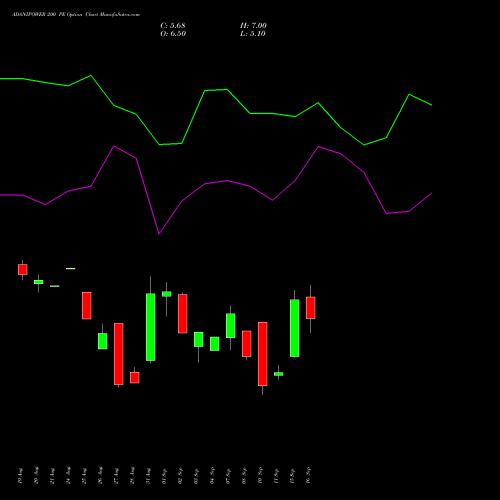Image resolution: width=500 pixels, height=500 pixels.
Task: Select the red candlestick for 25 Aug
Action: click(x=87, y=306)
